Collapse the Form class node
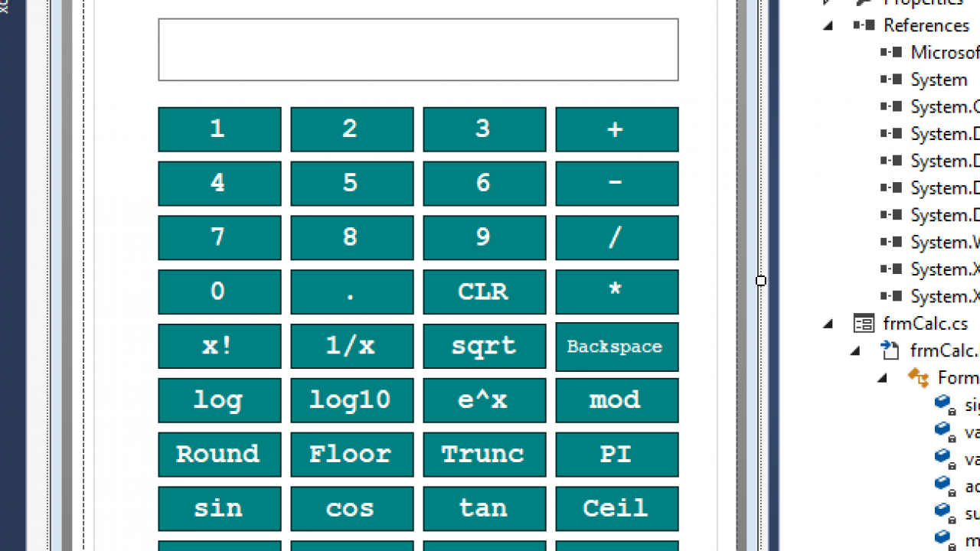Viewport: 980px width, 551px height. 883,379
